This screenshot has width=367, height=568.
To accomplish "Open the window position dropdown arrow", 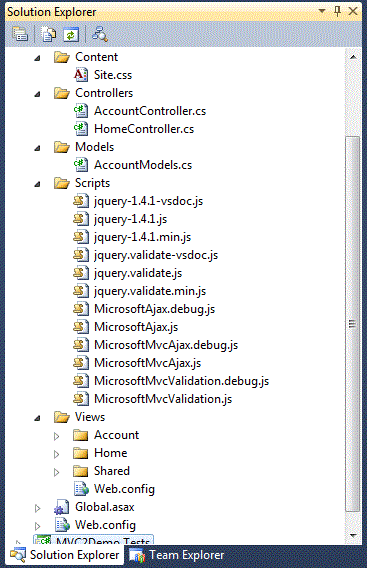I will click(322, 11).
